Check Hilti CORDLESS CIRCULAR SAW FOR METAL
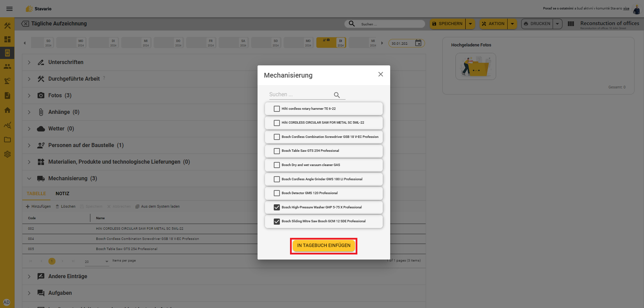 click(277, 123)
